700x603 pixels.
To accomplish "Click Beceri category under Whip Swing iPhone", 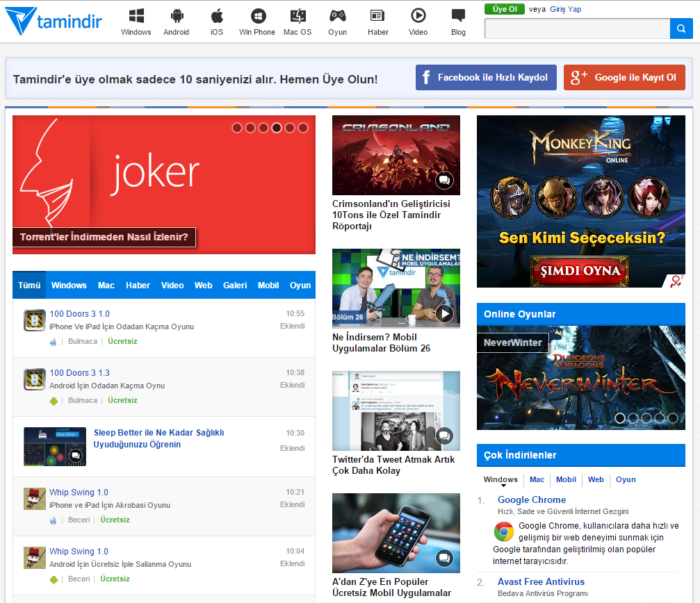I will point(79,520).
